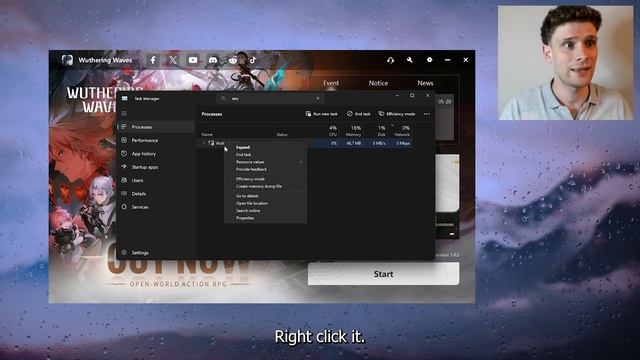Click the presenter webcam thumbnail
This screenshot has width=640, height=360.
[565, 62]
